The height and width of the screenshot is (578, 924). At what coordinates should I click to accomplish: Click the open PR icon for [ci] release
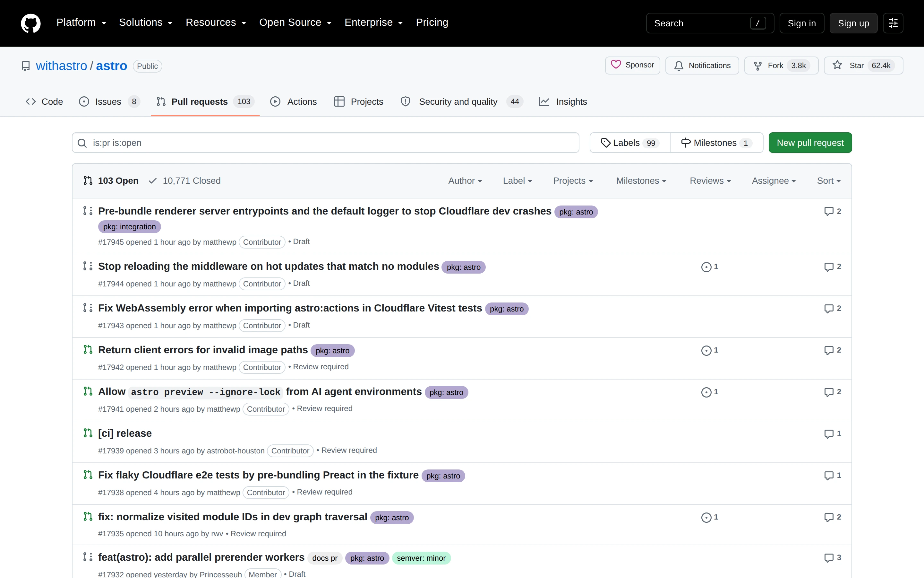click(88, 433)
